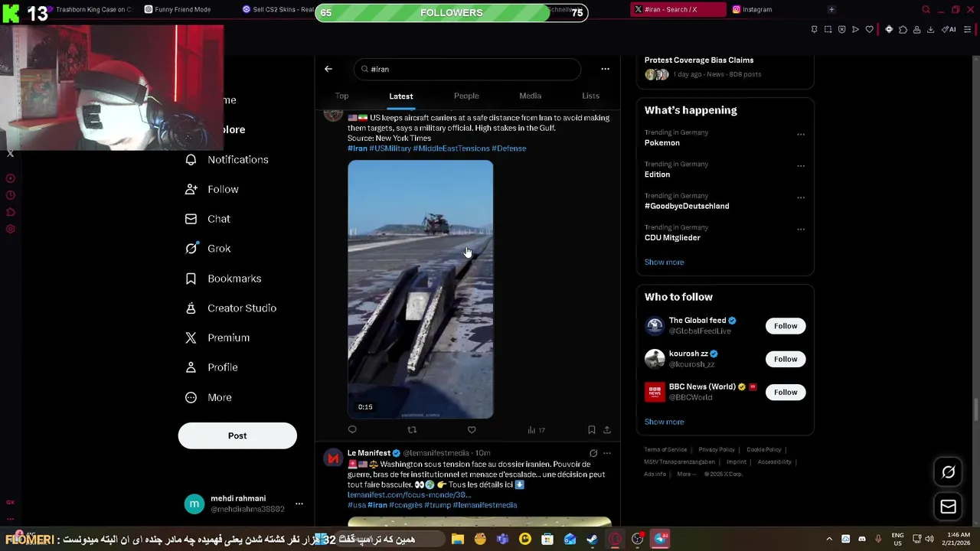
Task: Open File Explorer from the taskbar
Action: click(458, 540)
